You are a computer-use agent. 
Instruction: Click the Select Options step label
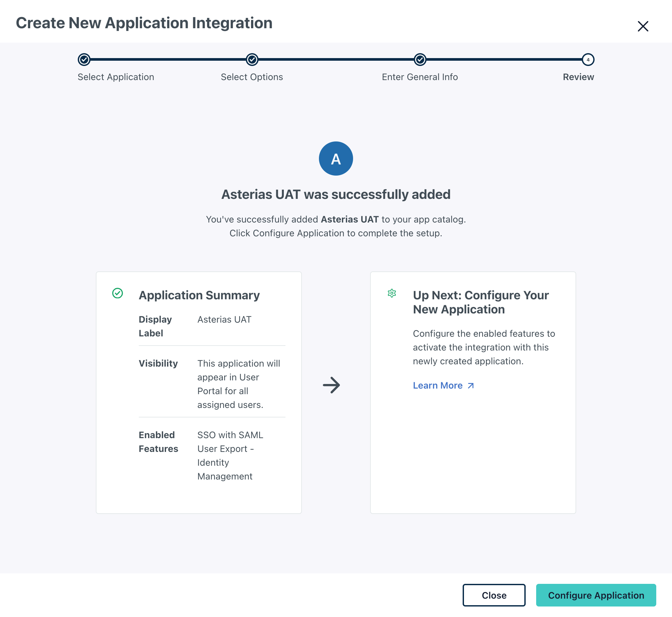(x=252, y=77)
